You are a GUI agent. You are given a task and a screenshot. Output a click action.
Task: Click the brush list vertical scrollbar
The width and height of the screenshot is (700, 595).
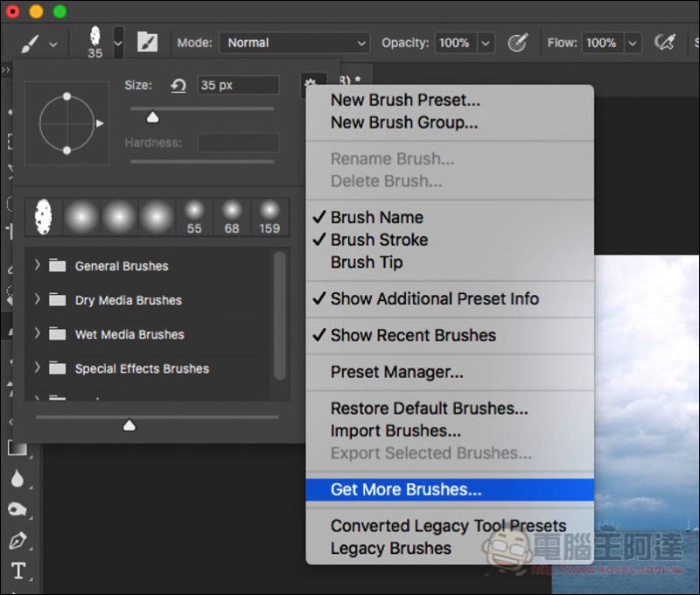click(x=279, y=316)
